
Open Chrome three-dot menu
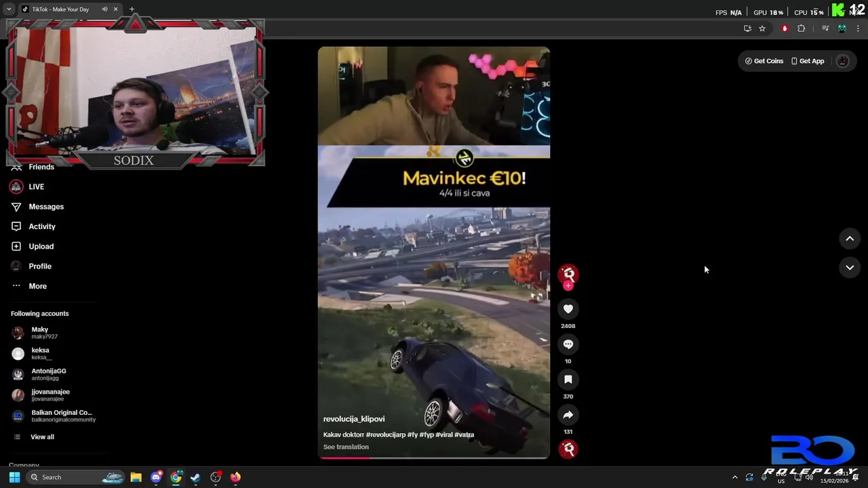[x=859, y=28]
